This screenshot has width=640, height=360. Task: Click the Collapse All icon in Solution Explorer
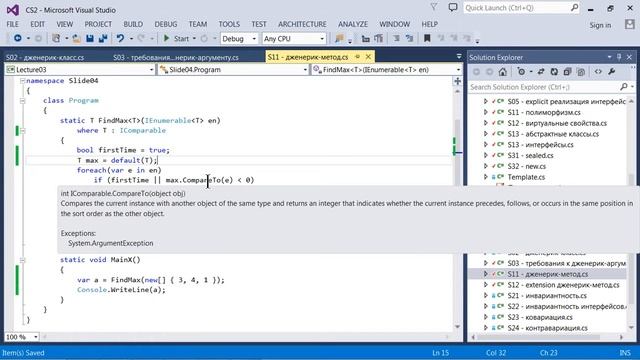[x=567, y=72]
